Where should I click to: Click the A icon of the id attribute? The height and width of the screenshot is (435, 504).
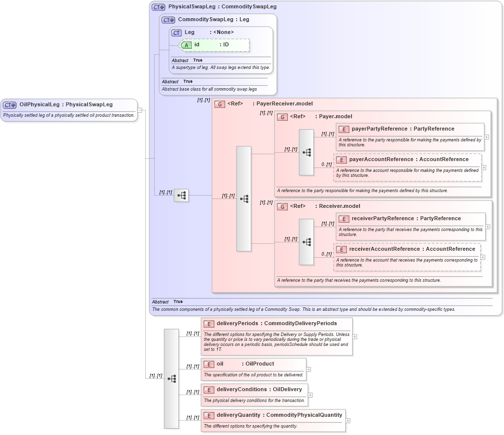[186, 45]
